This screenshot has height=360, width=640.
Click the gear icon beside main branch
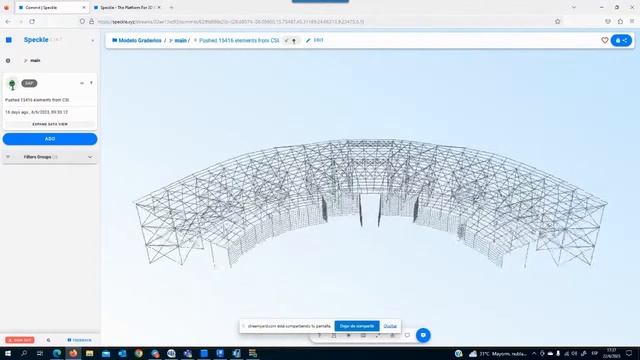(8, 60)
